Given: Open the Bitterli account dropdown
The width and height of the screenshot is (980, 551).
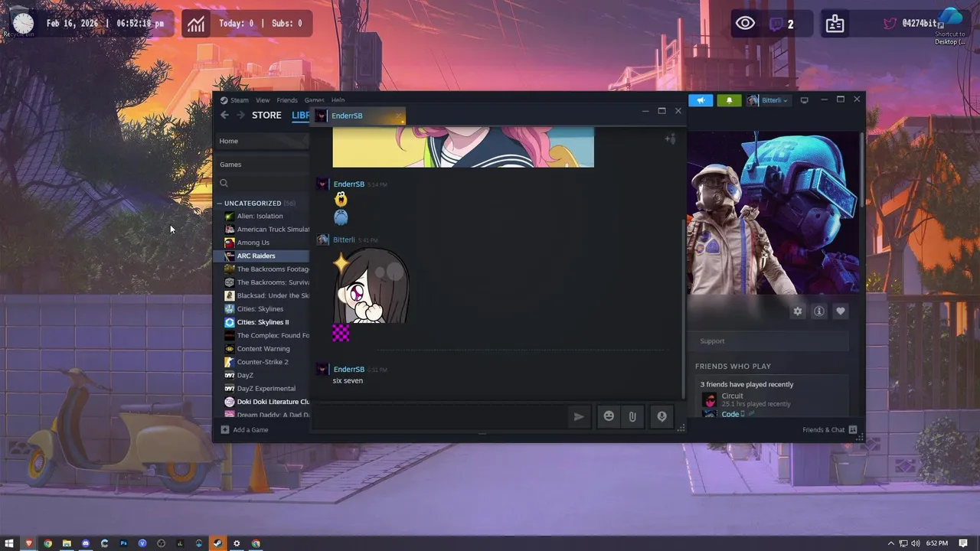Looking at the screenshot, I should (x=768, y=100).
